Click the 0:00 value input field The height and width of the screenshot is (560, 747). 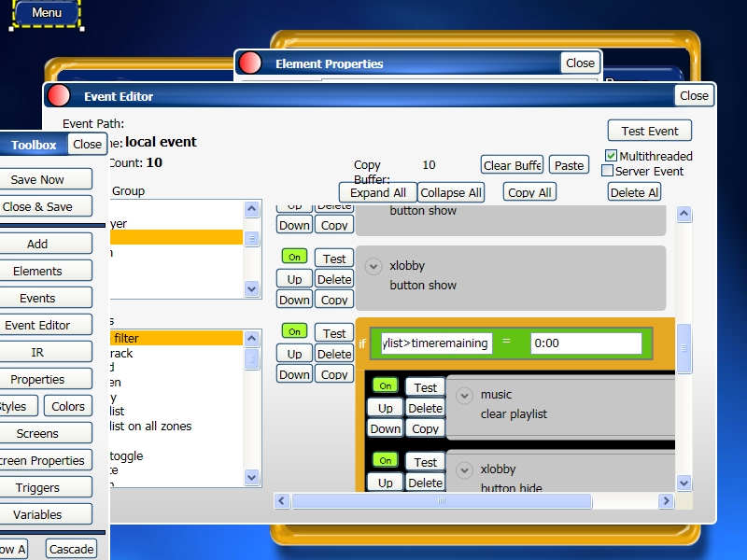point(585,343)
